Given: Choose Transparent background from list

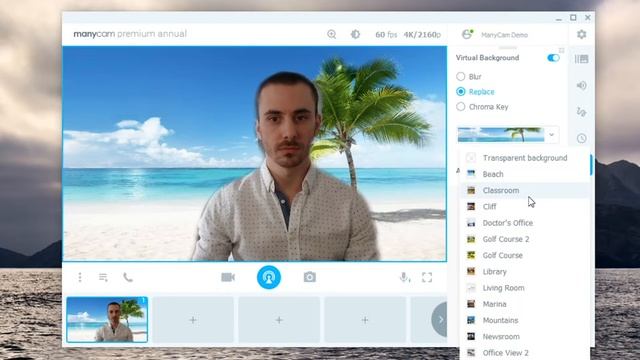Looking at the screenshot, I should pyautogui.click(x=524, y=158).
